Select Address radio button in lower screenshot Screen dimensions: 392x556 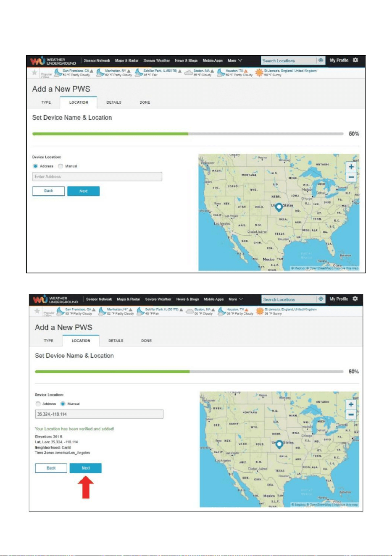(x=38, y=404)
